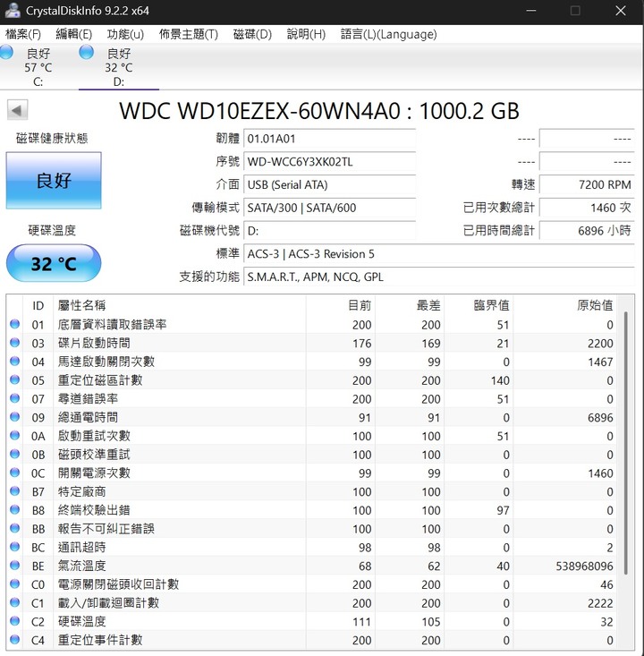Click the blue status orb for drive D:

(x=87, y=52)
